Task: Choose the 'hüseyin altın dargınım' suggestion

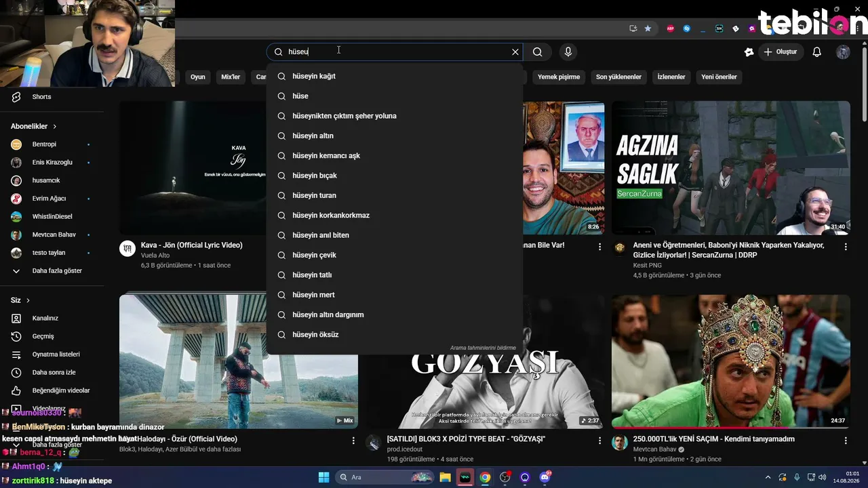Action: pos(395,314)
